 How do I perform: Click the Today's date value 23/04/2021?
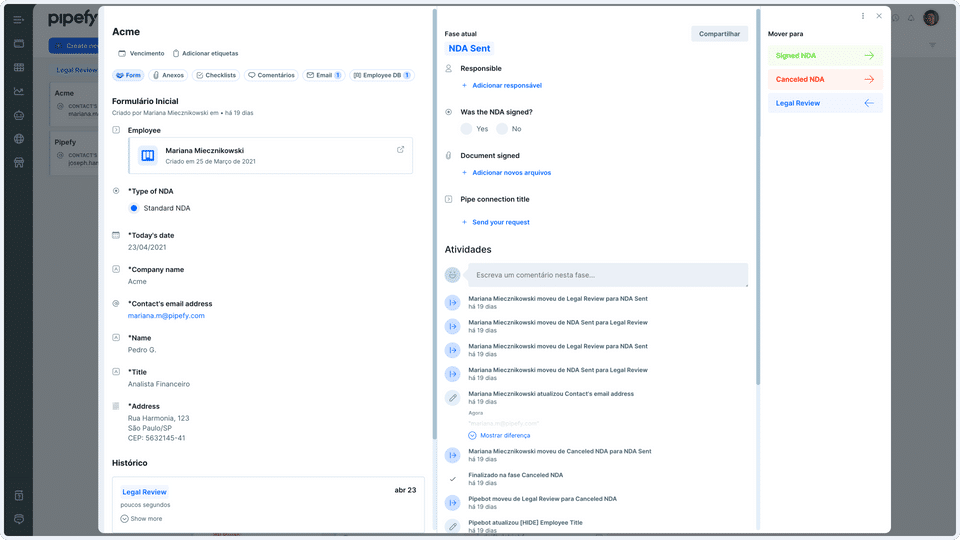point(147,247)
